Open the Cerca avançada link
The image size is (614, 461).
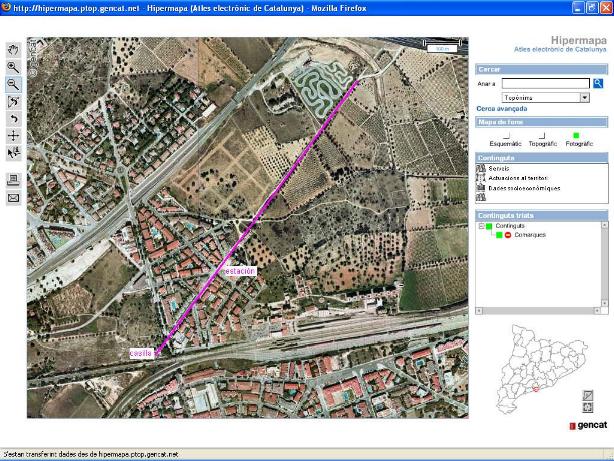[499, 108]
